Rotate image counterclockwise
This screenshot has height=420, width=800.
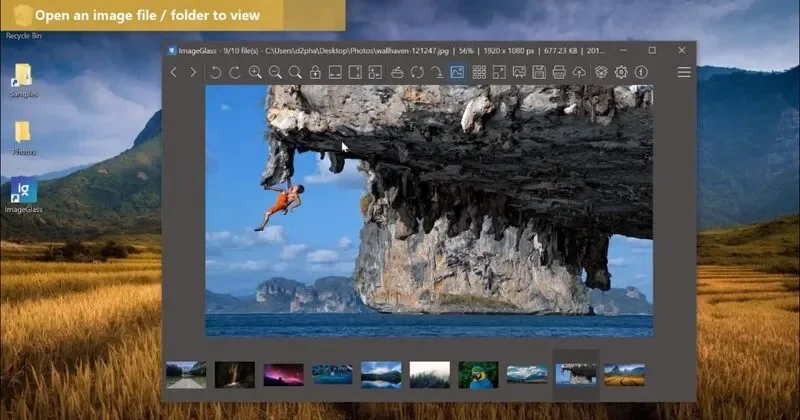[x=215, y=72]
